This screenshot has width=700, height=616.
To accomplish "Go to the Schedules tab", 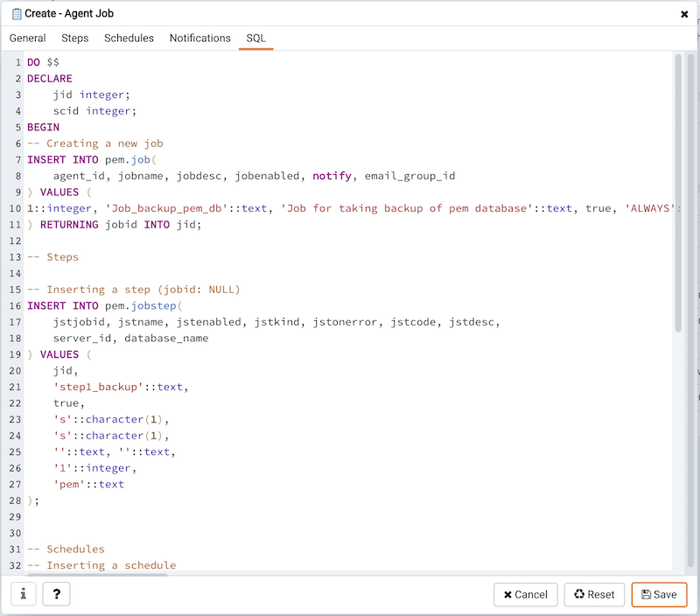I will [129, 38].
